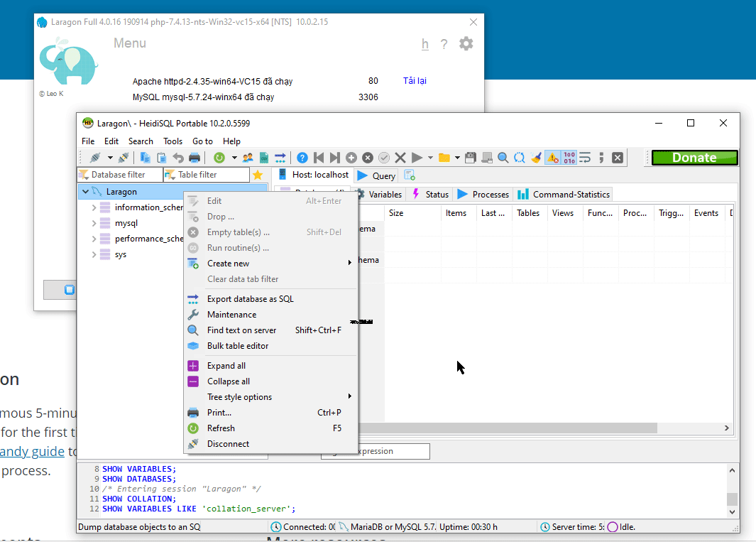Viewport: 756px width, 542px height.
Task: Expand the performance_schema database node
Action: click(x=94, y=239)
